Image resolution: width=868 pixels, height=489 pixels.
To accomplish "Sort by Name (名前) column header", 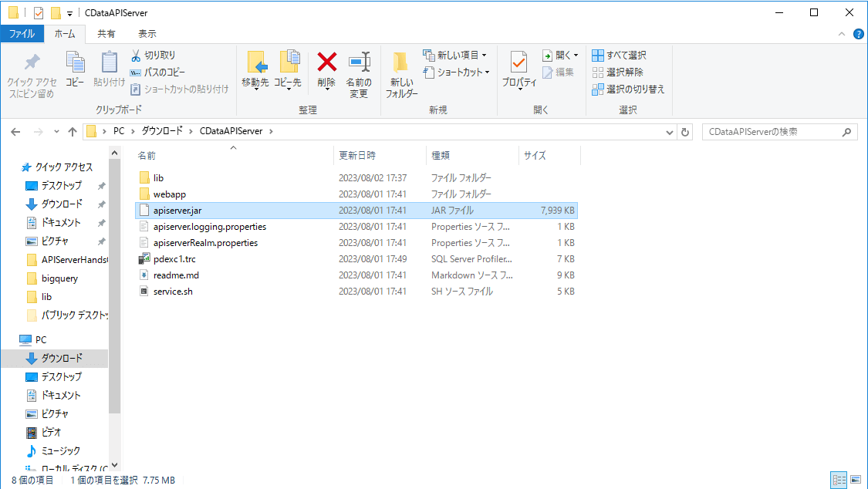I will (147, 156).
